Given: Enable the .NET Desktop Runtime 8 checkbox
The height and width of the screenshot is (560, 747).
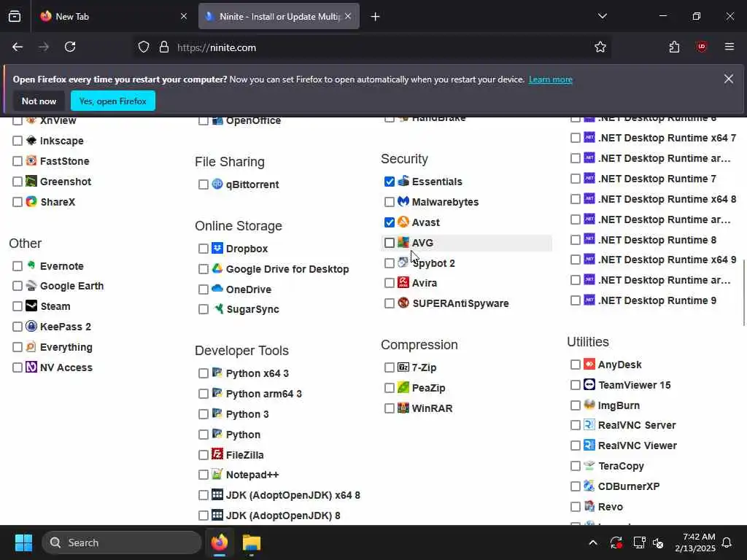Looking at the screenshot, I should [576, 240].
